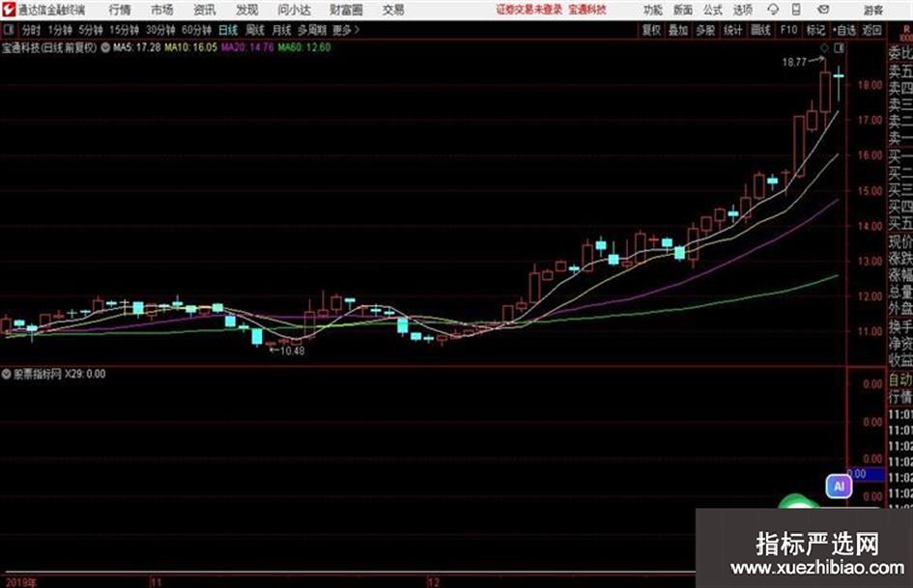Click the 复权 toolbar button

[x=651, y=30]
